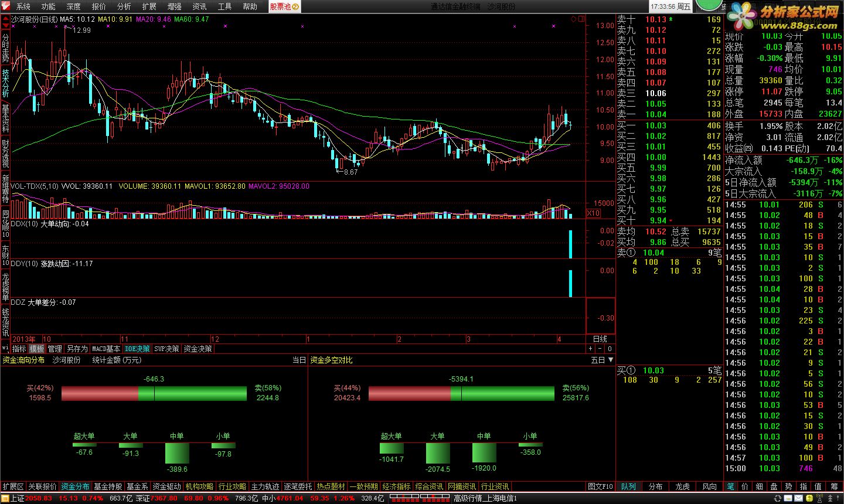Select the 基本资料 sidebar tab
844x504 pixels.
point(5,119)
